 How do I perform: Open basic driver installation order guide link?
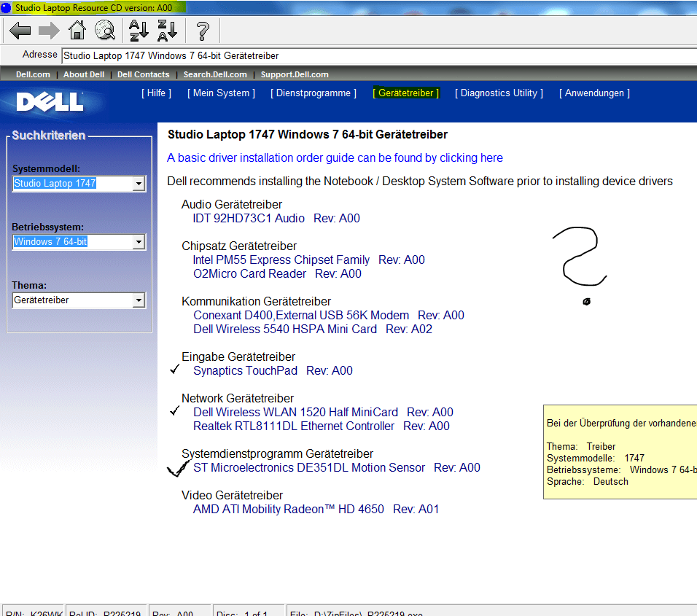335,157
